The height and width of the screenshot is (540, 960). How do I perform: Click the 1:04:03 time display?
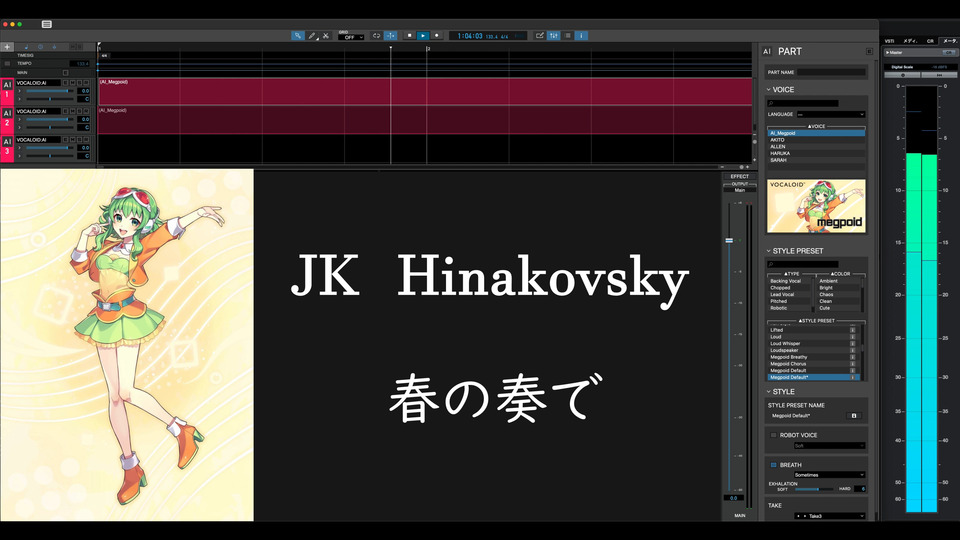point(470,36)
